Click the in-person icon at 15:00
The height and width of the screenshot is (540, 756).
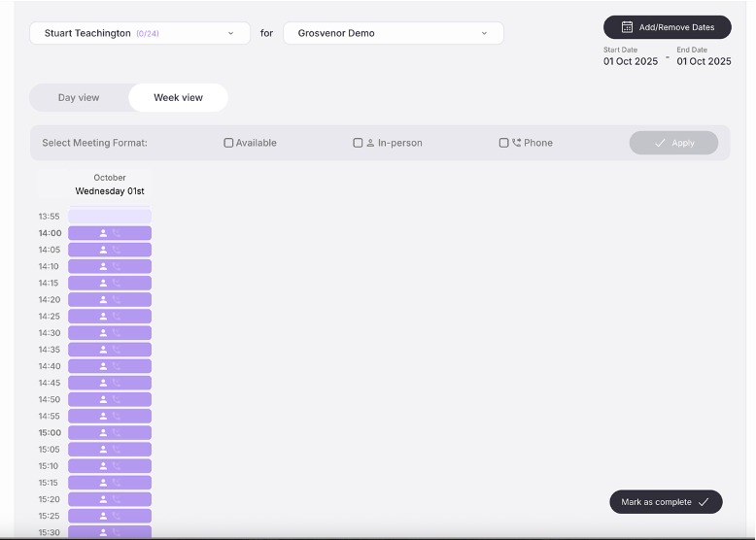103,432
